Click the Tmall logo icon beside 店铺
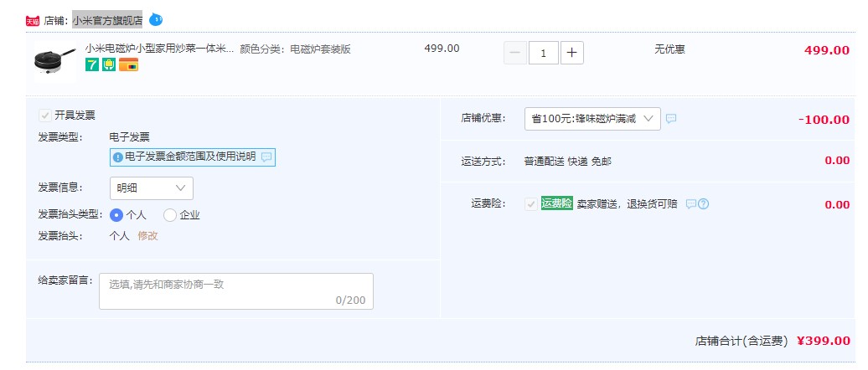Viewport: 868px width, 370px height. [x=33, y=21]
